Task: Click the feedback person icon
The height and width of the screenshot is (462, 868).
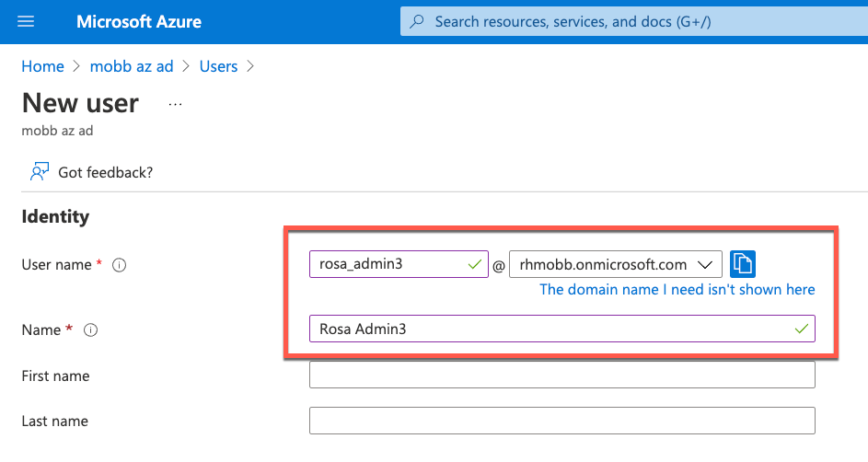Action: pyautogui.click(x=40, y=172)
